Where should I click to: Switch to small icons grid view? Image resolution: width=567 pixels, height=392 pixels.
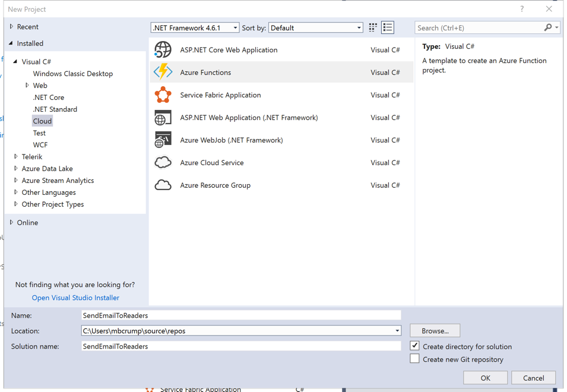pyautogui.click(x=373, y=27)
